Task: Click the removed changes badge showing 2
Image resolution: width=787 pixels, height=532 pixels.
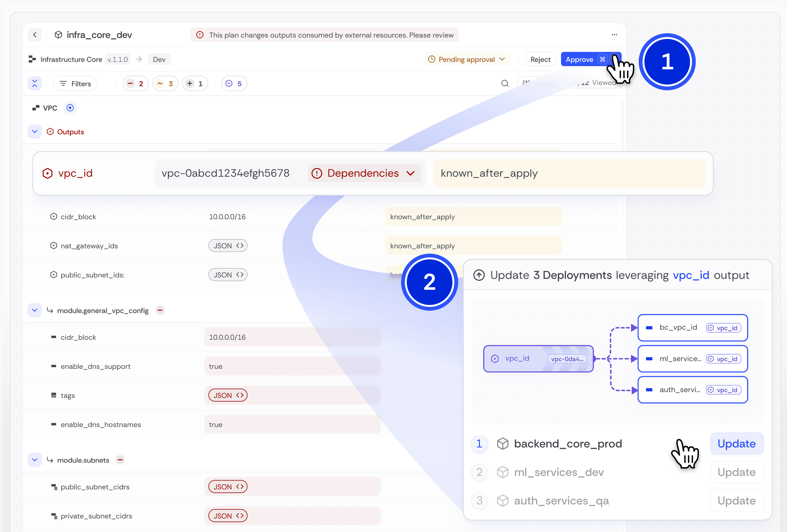Action: 135,83
